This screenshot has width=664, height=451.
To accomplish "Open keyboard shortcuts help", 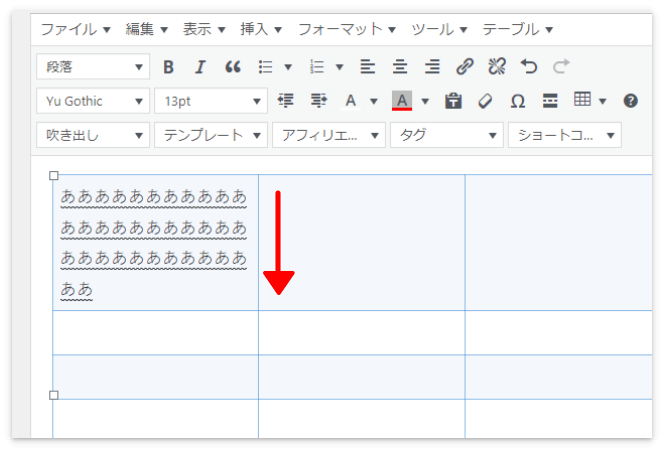I will (630, 101).
